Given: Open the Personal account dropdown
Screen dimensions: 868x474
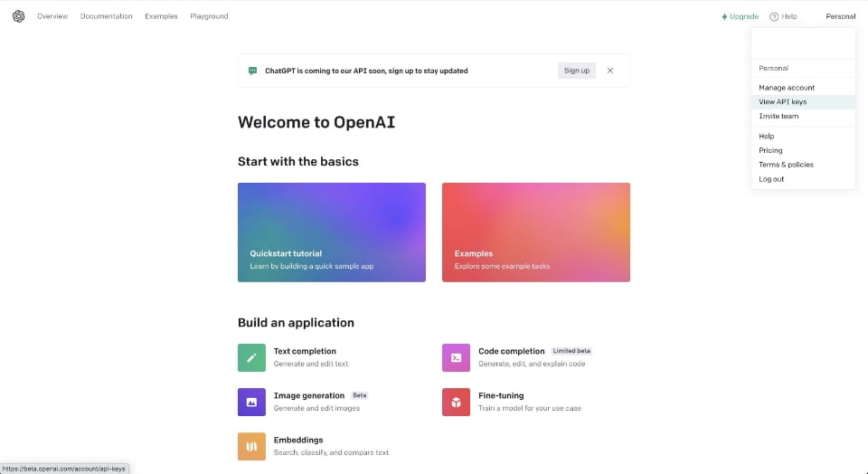Looking at the screenshot, I should point(840,16).
